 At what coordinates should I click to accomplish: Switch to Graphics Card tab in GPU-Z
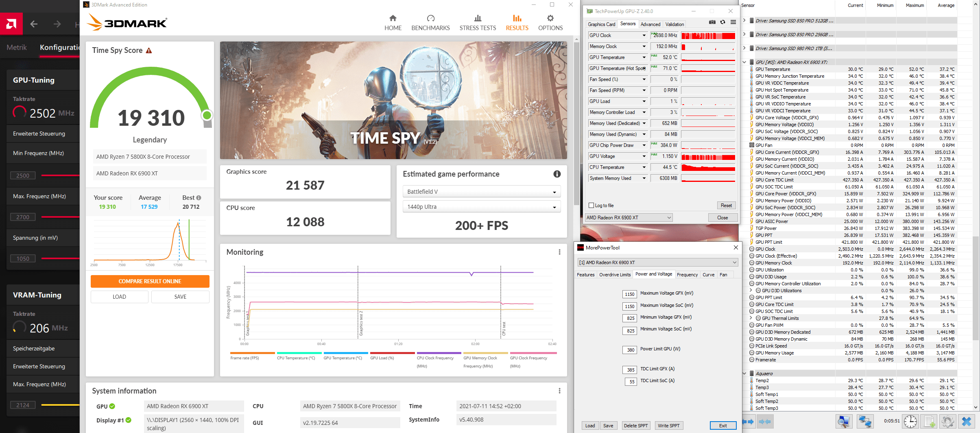[x=601, y=24]
